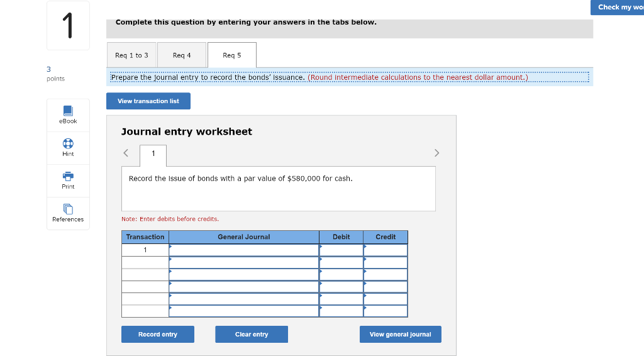Viewport: 644px width, 356px height.
Task: Click the Transaction column header
Action: click(x=145, y=237)
